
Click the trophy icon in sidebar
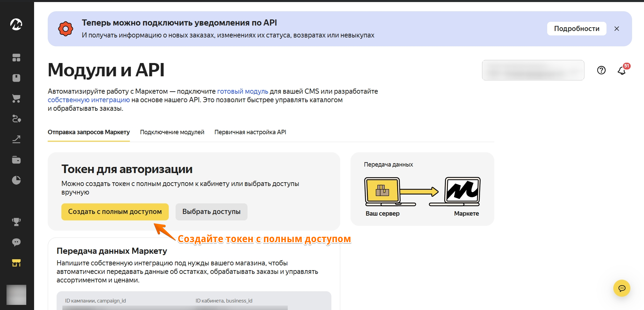[16, 222]
